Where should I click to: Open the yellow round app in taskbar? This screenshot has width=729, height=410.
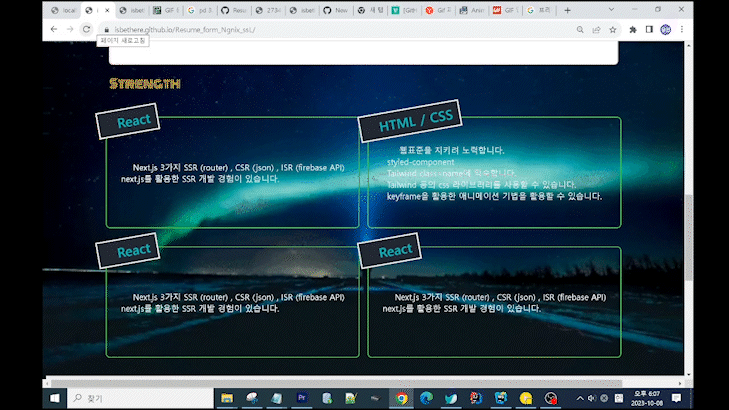pyautogui.click(x=525, y=398)
